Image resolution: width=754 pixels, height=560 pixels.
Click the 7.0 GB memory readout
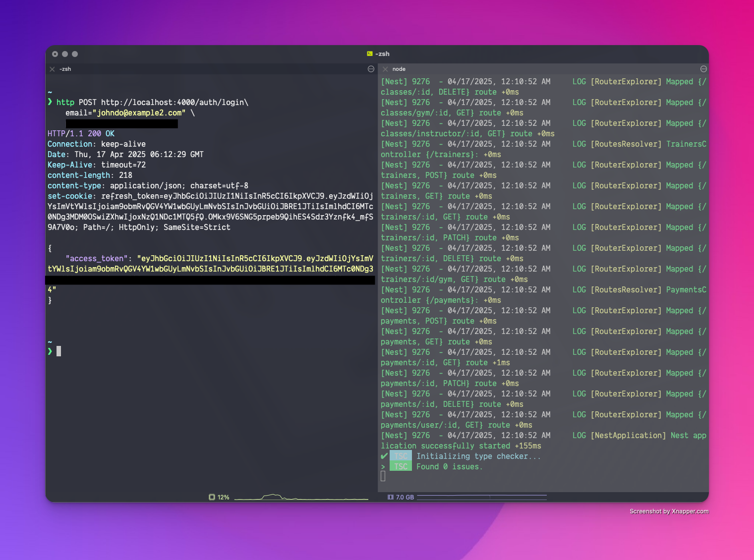pyautogui.click(x=405, y=497)
